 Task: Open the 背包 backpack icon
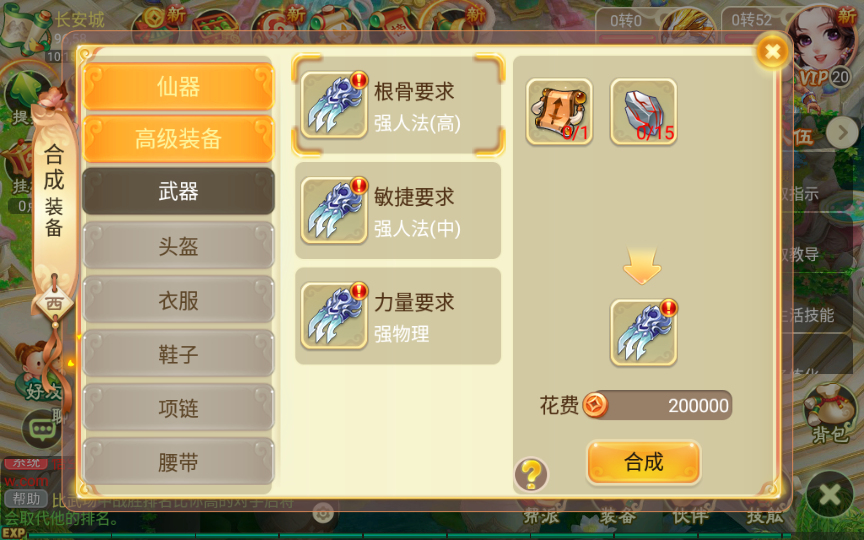click(830, 413)
